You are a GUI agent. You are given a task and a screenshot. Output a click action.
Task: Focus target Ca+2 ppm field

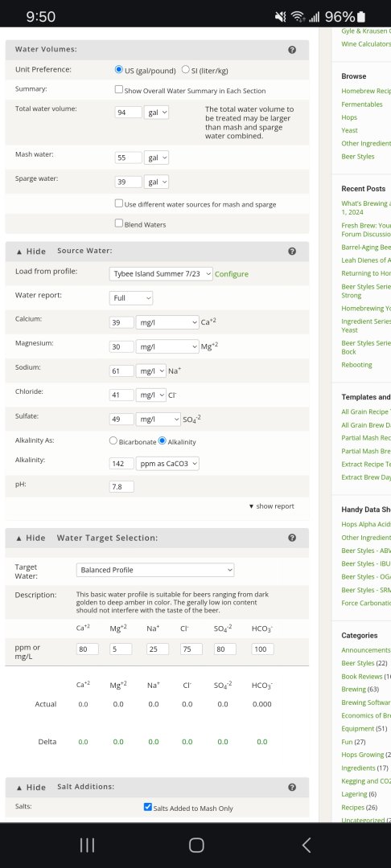pos(88,649)
